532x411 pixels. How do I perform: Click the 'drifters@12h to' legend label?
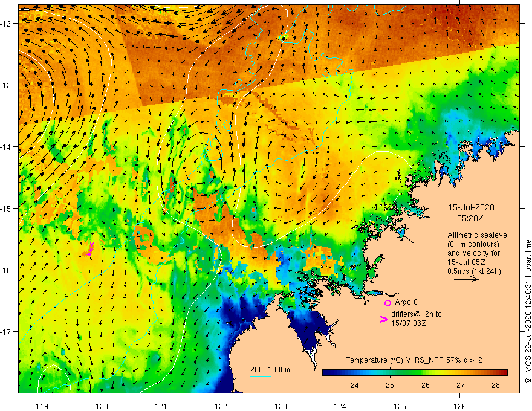point(417,314)
